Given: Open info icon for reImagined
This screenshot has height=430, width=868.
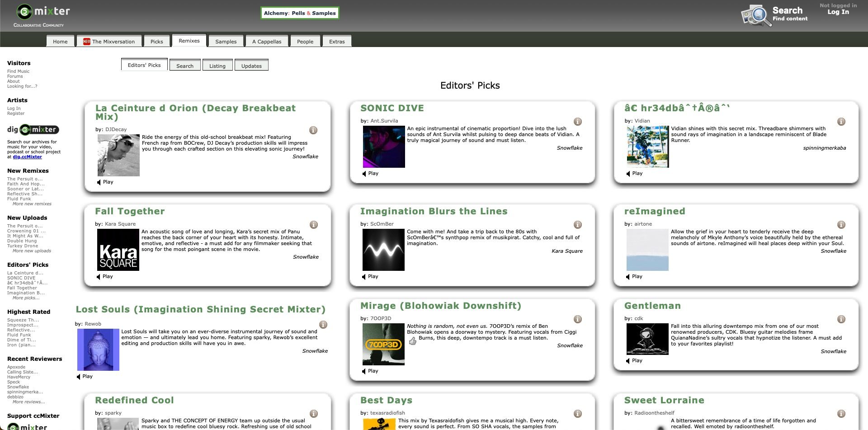Looking at the screenshot, I should coord(841,225).
